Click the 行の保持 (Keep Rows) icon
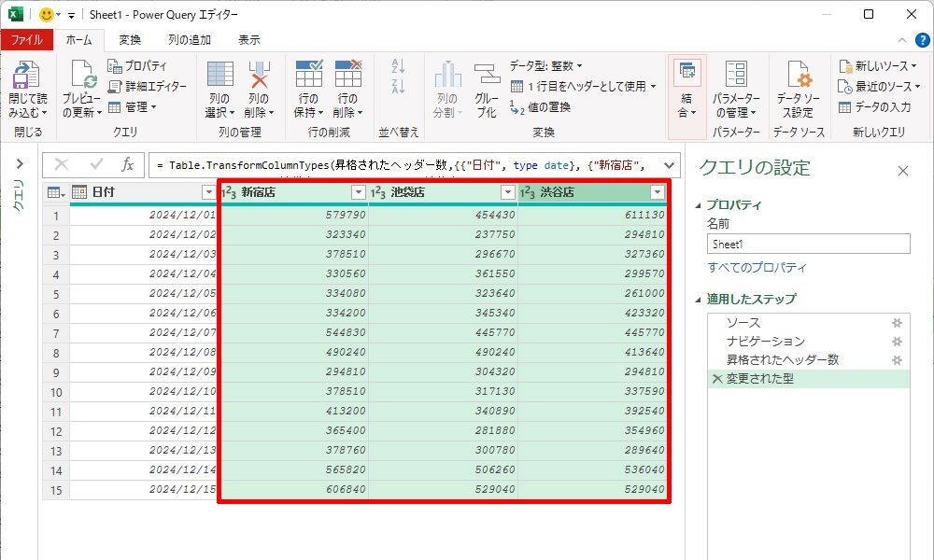The width and height of the screenshot is (934, 560). [308, 77]
